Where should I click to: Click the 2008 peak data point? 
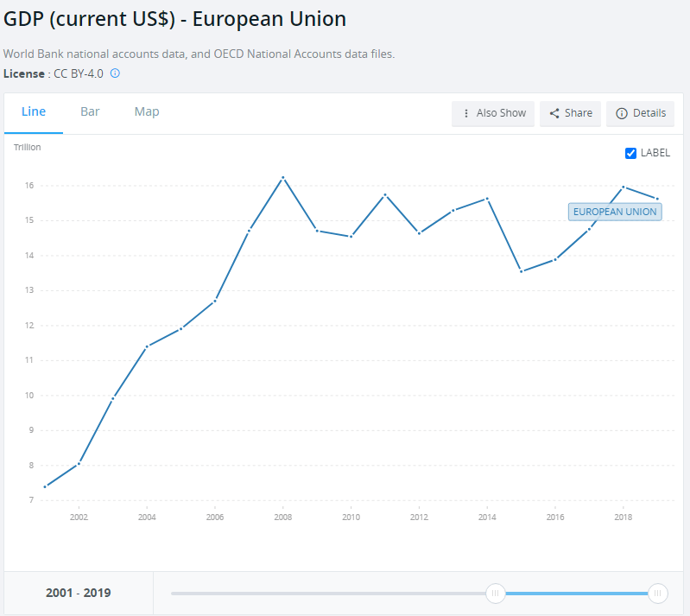pyautogui.click(x=283, y=178)
